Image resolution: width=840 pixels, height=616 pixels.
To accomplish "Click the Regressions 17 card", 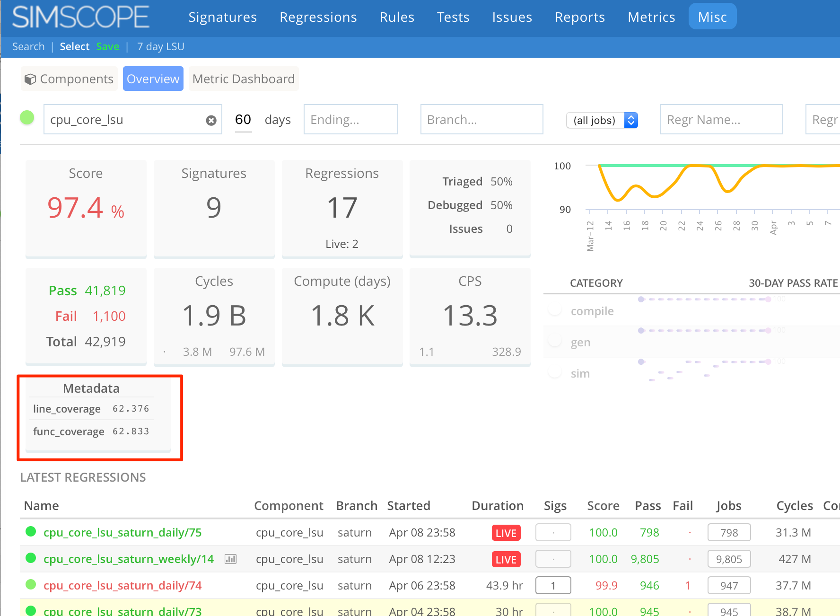I will pos(342,209).
